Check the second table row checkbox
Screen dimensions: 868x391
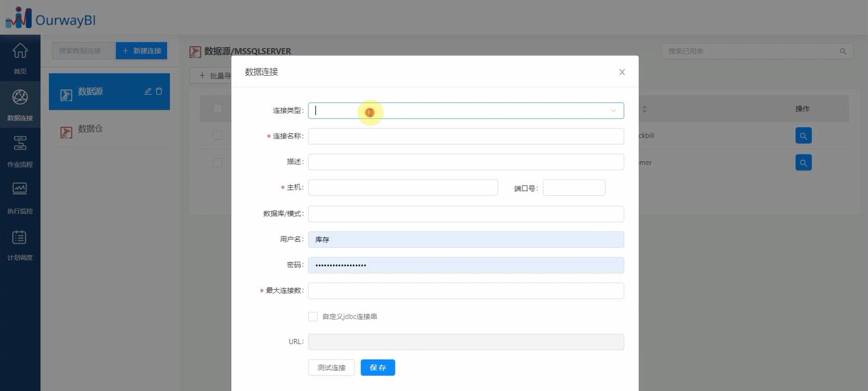tap(217, 162)
